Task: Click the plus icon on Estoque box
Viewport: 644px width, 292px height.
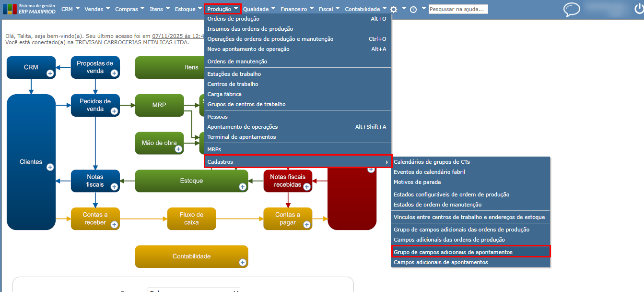Action: (x=243, y=186)
